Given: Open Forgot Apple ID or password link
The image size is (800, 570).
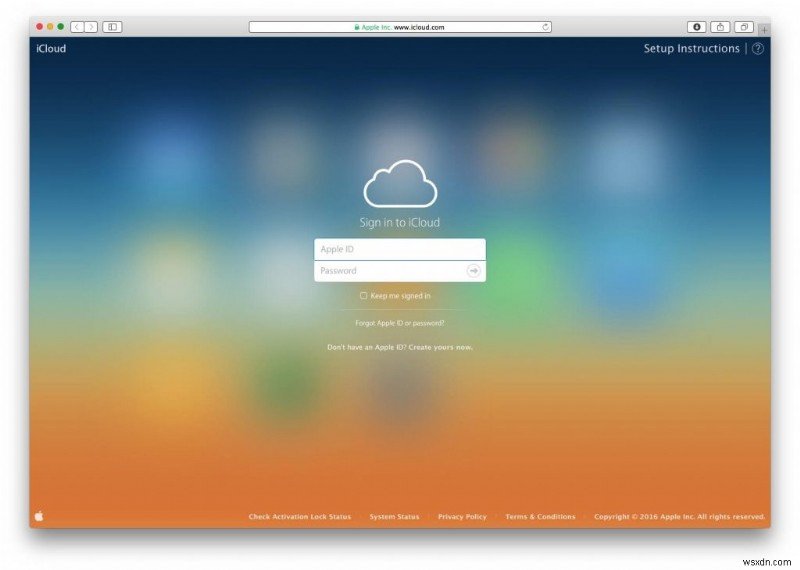Looking at the screenshot, I should pos(399,323).
